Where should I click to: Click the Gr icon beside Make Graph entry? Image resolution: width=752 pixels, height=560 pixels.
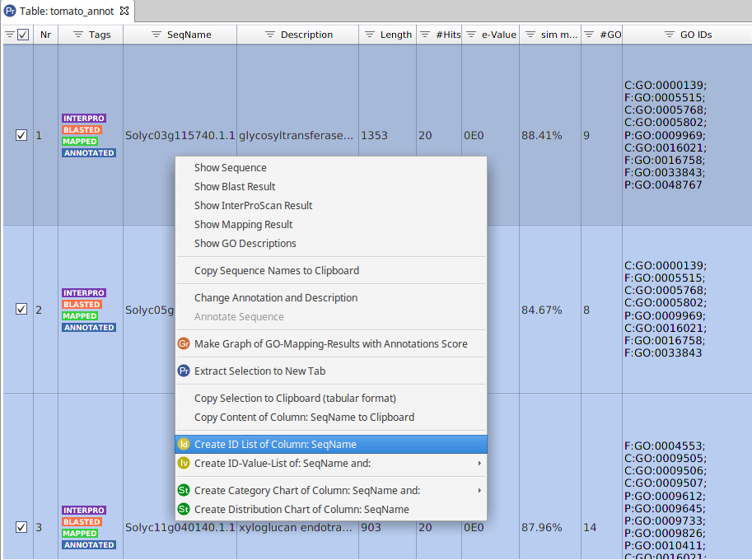(x=184, y=344)
